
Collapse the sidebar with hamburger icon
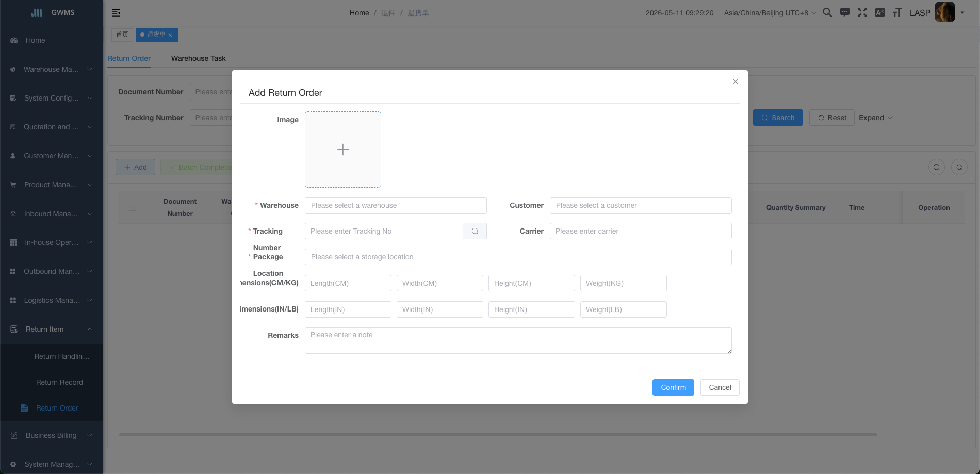coord(116,13)
